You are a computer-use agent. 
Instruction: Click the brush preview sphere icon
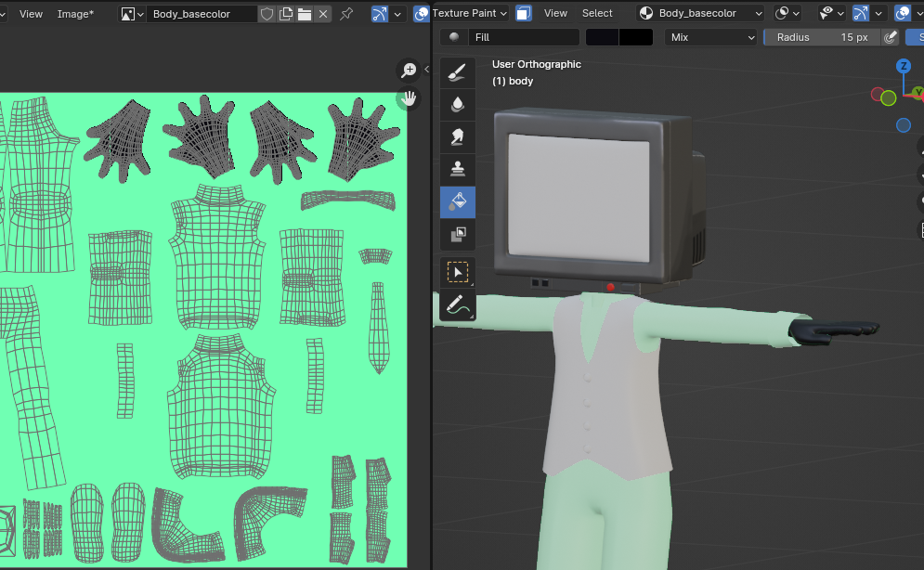454,37
